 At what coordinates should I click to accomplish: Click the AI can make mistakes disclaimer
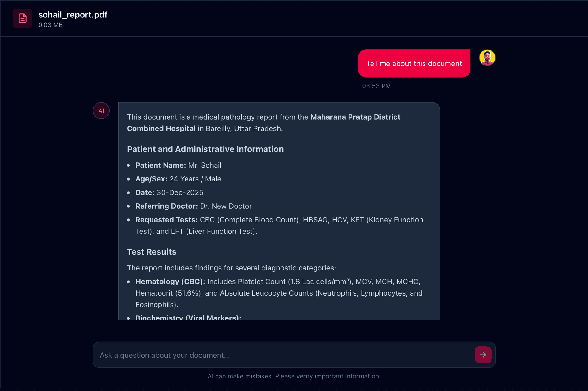click(x=294, y=376)
